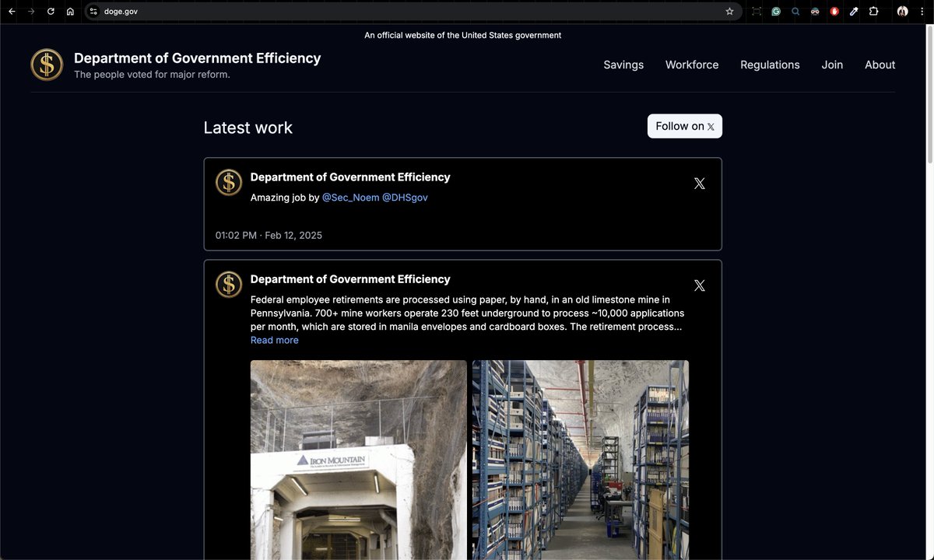
Task: Open the Savings nav item
Action: [x=623, y=65]
